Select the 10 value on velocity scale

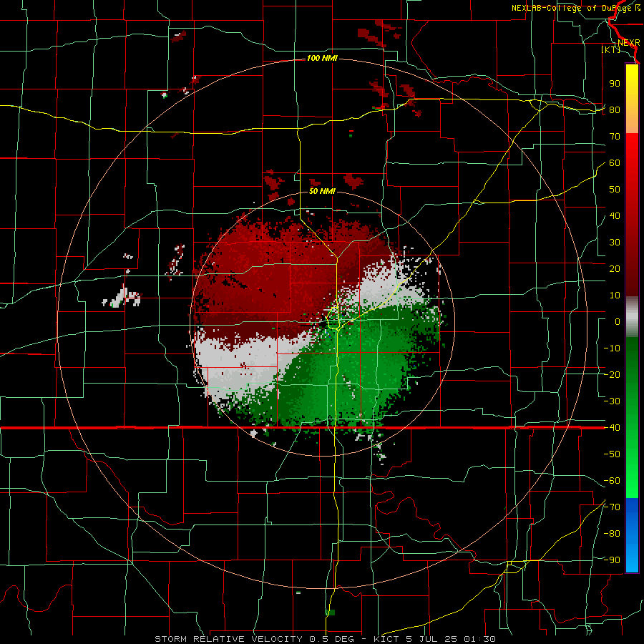pos(615,296)
